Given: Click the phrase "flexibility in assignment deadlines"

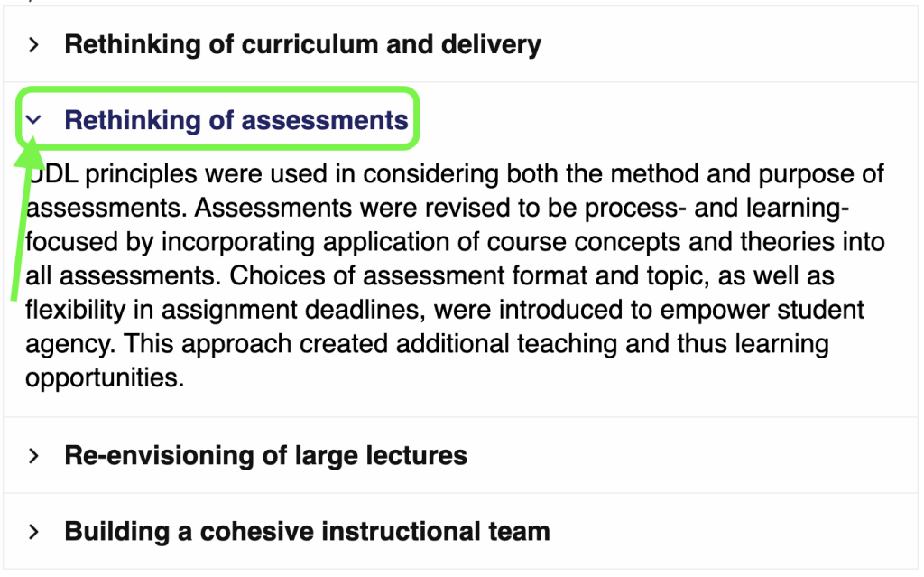Looking at the screenshot, I should coord(225,310).
